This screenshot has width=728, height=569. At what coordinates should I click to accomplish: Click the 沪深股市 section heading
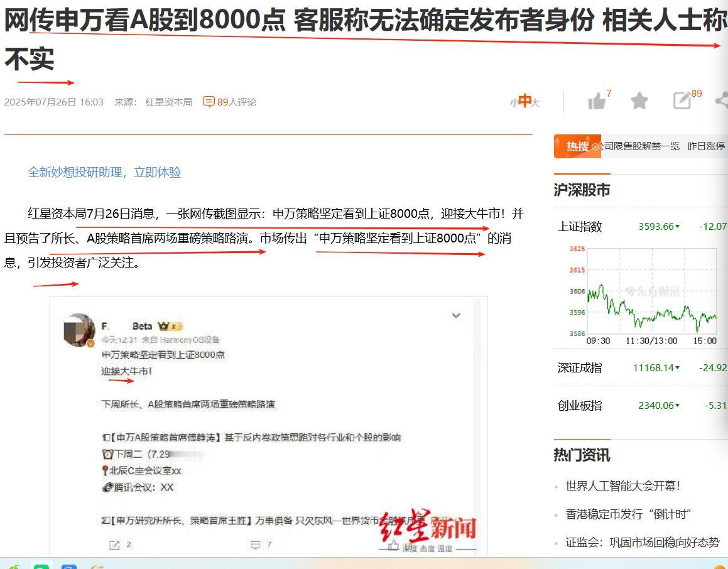(582, 190)
